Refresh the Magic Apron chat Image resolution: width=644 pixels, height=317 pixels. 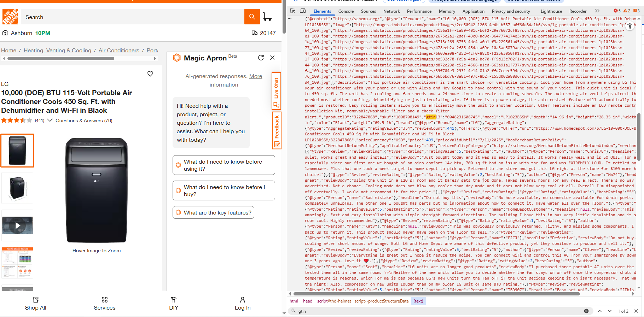(x=261, y=58)
